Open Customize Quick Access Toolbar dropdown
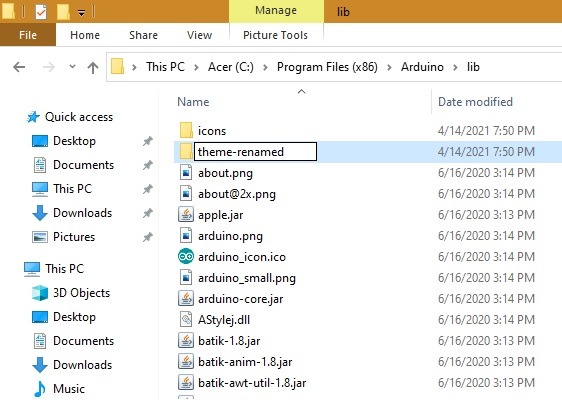Viewport: 562px width, 405px height. 82,13
